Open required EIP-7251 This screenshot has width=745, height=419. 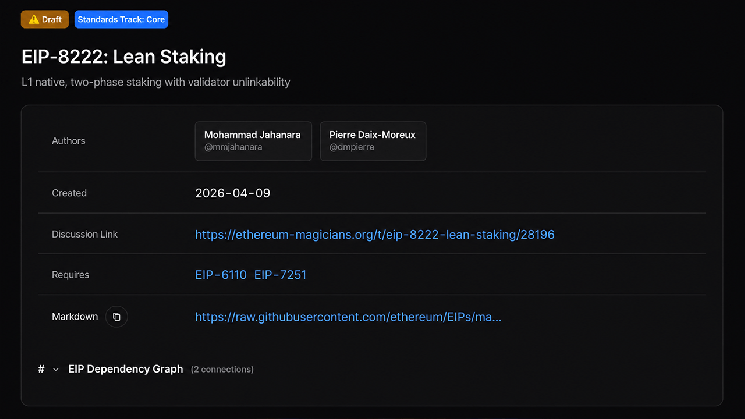pyautogui.click(x=280, y=275)
